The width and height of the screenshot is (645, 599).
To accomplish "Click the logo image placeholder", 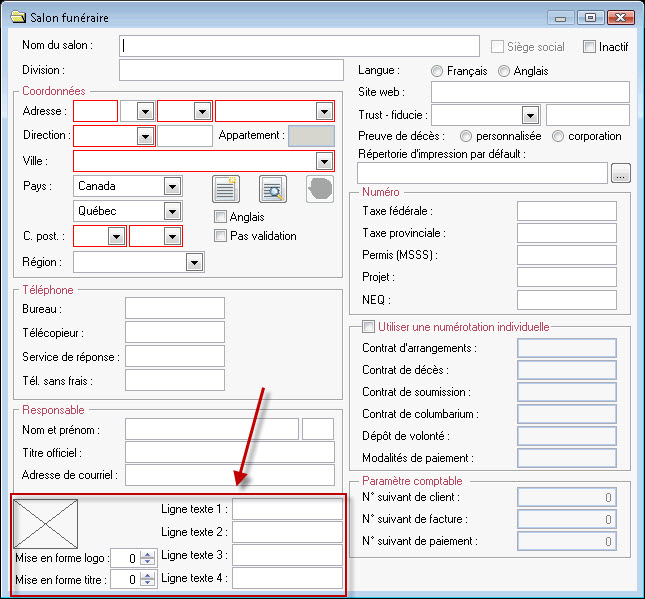I will coord(46,522).
